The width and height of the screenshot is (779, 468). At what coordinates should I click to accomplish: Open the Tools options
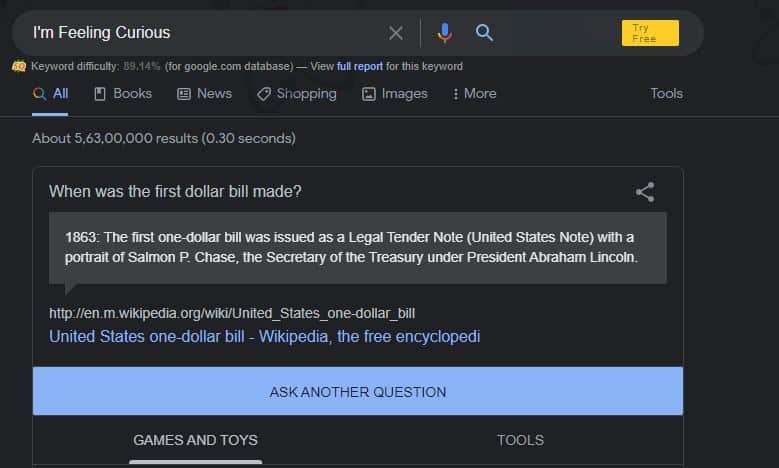pos(666,93)
